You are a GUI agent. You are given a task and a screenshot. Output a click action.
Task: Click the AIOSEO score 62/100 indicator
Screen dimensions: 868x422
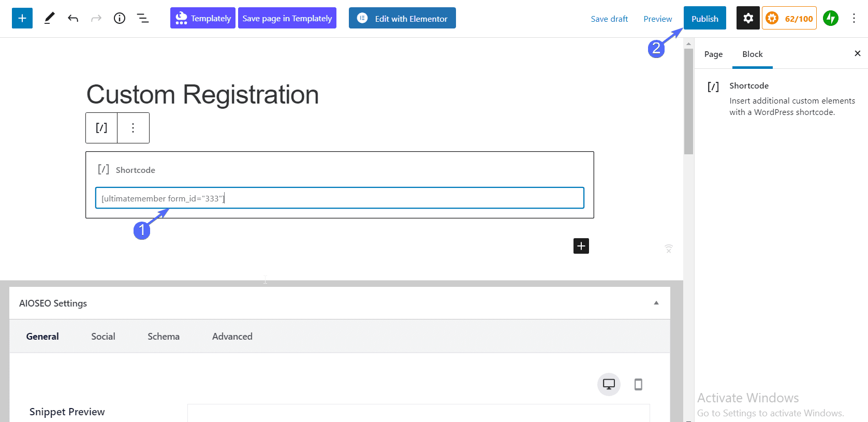[x=789, y=18]
